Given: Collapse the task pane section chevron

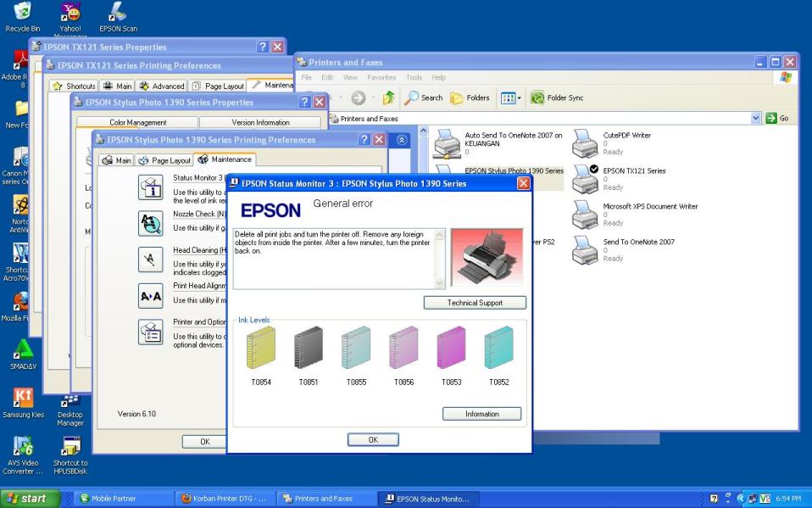Looking at the screenshot, I should click(x=402, y=140).
